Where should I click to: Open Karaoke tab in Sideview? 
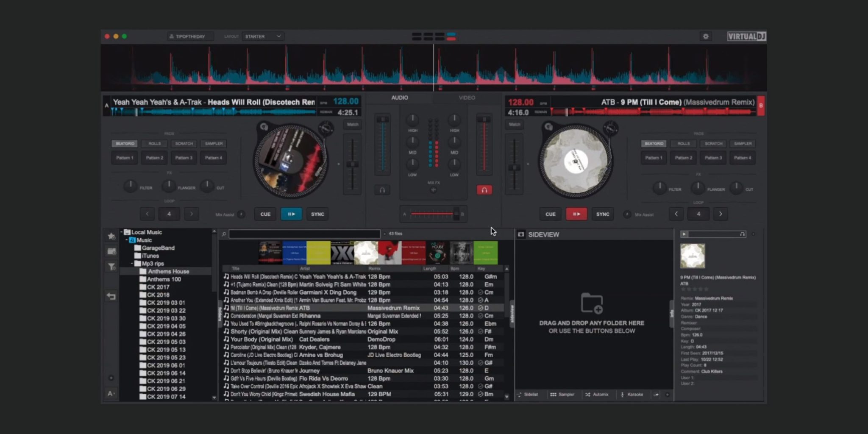point(632,395)
